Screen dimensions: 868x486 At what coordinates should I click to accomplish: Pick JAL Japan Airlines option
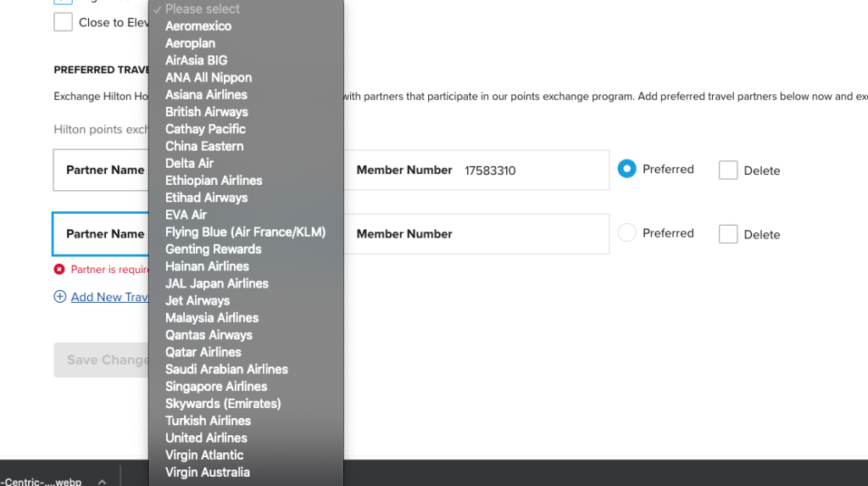point(247,284)
